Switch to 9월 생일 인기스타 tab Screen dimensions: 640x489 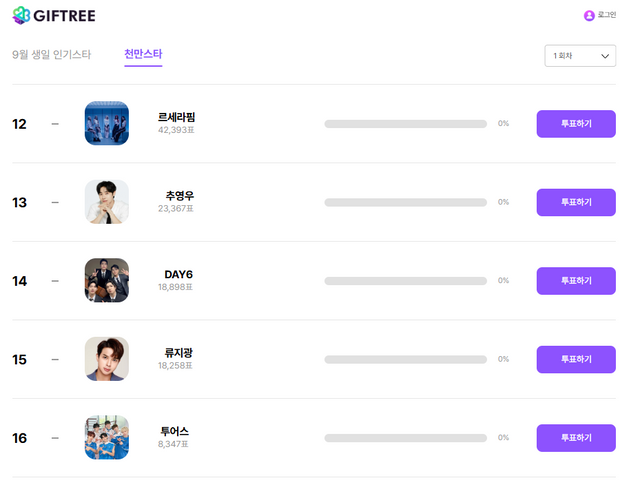coord(51,54)
